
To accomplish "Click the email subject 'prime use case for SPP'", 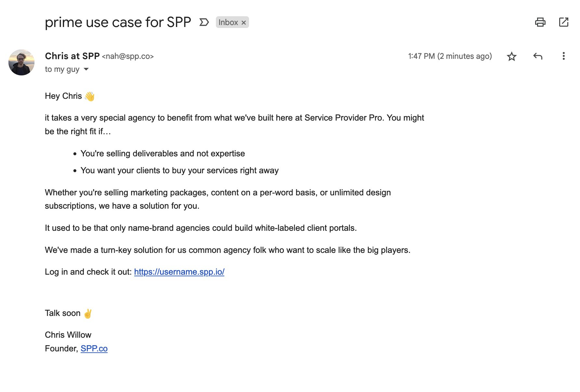I will pos(118,22).
